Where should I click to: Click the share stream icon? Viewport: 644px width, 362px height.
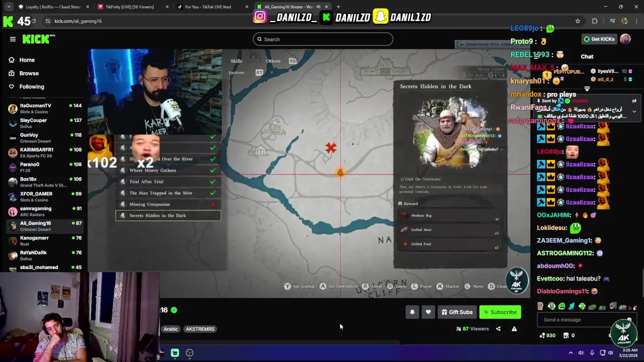(498, 329)
